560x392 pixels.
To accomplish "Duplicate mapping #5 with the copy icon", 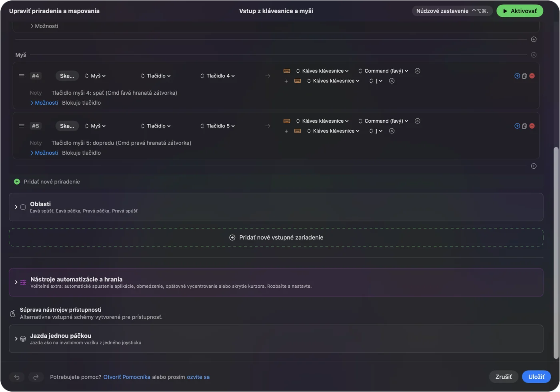I will 524,126.
